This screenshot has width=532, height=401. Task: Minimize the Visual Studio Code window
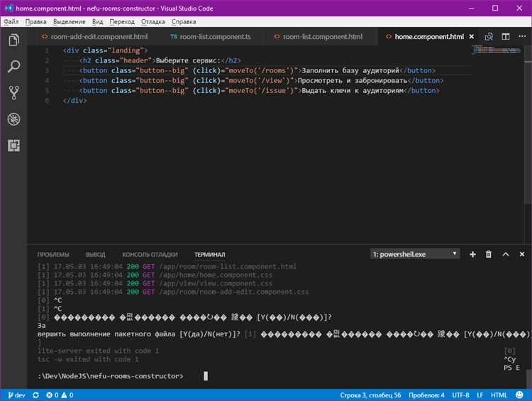472,8
